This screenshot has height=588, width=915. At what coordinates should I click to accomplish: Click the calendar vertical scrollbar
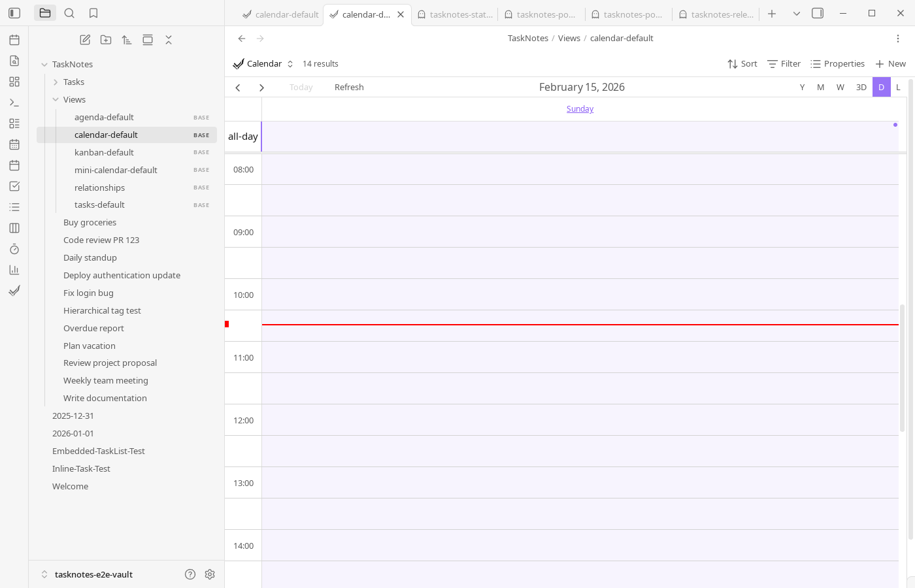click(902, 366)
